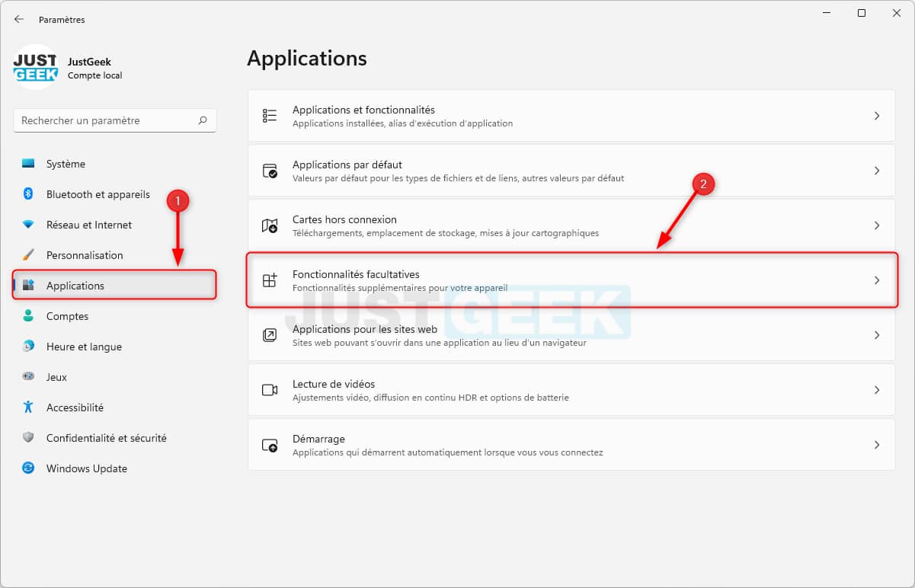Click the back arrow icon
The height and width of the screenshot is (588, 915).
pyautogui.click(x=18, y=19)
